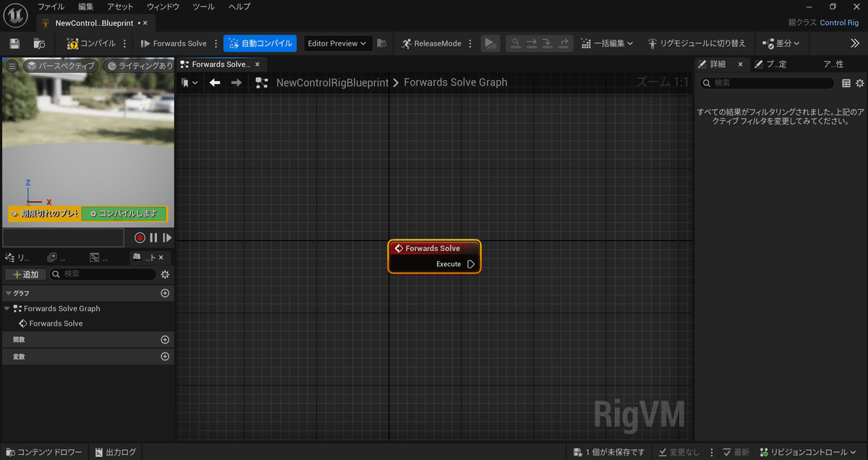
Task: Add new function with 関数 plus icon
Action: 165,339
